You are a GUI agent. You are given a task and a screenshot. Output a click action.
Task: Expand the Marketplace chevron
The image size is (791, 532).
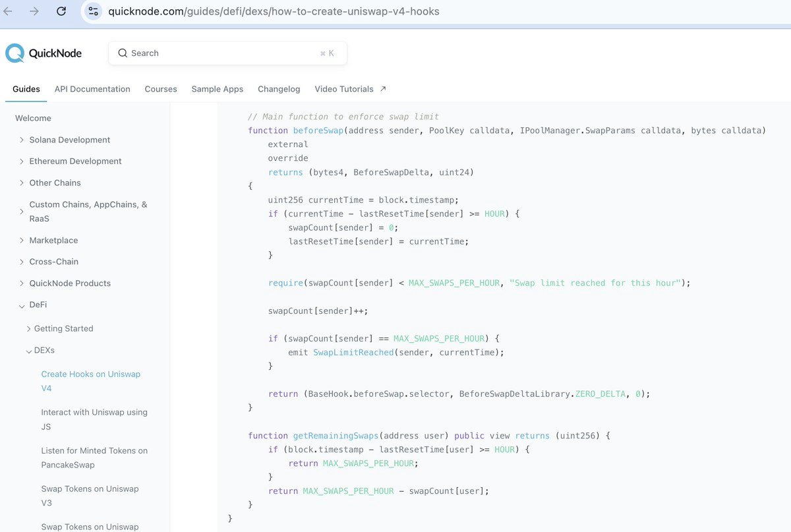22,240
